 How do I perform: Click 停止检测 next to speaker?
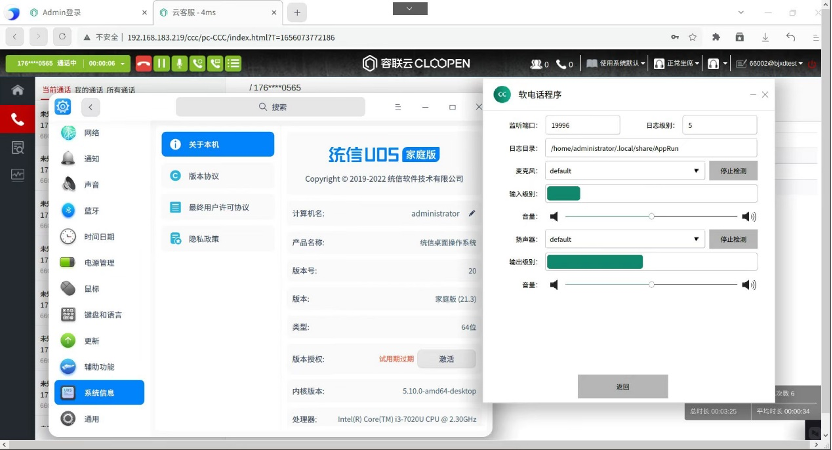[x=733, y=239]
